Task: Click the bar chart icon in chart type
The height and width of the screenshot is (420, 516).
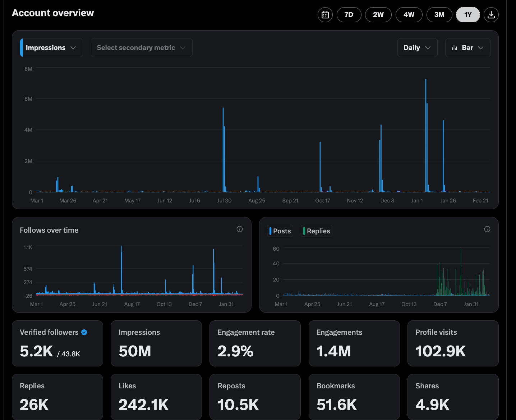Action: coord(455,48)
